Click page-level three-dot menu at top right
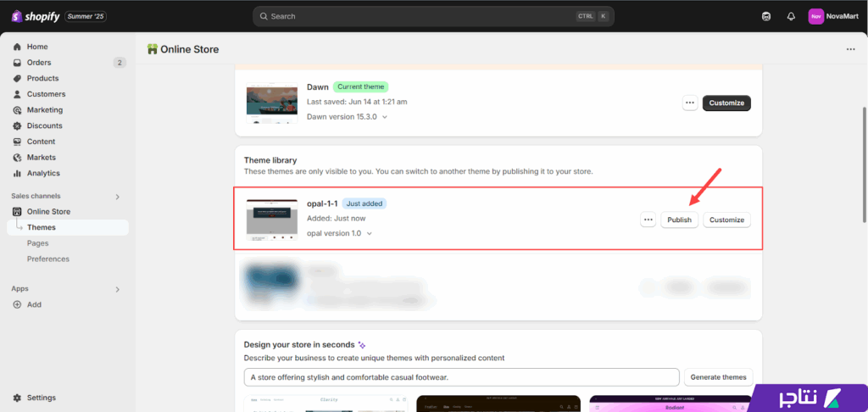This screenshot has height=412, width=868. click(x=850, y=49)
